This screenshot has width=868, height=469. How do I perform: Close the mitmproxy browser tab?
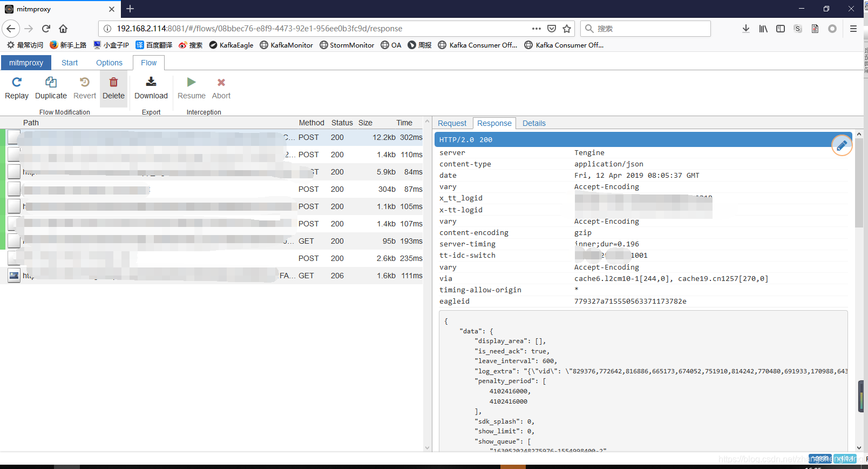(112, 9)
